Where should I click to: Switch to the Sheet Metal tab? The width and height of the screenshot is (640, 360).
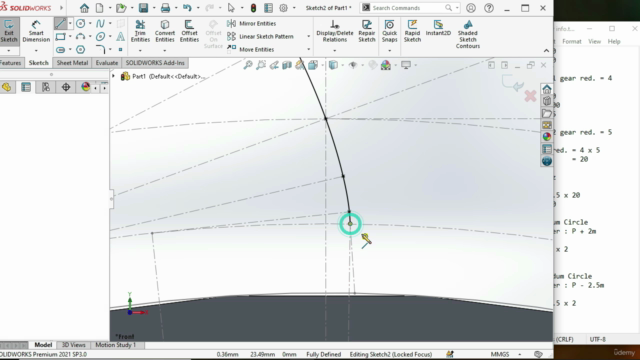click(72, 63)
